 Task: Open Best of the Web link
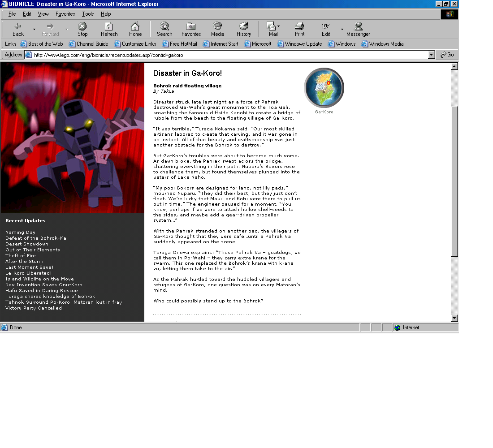pyautogui.click(x=42, y=44)
